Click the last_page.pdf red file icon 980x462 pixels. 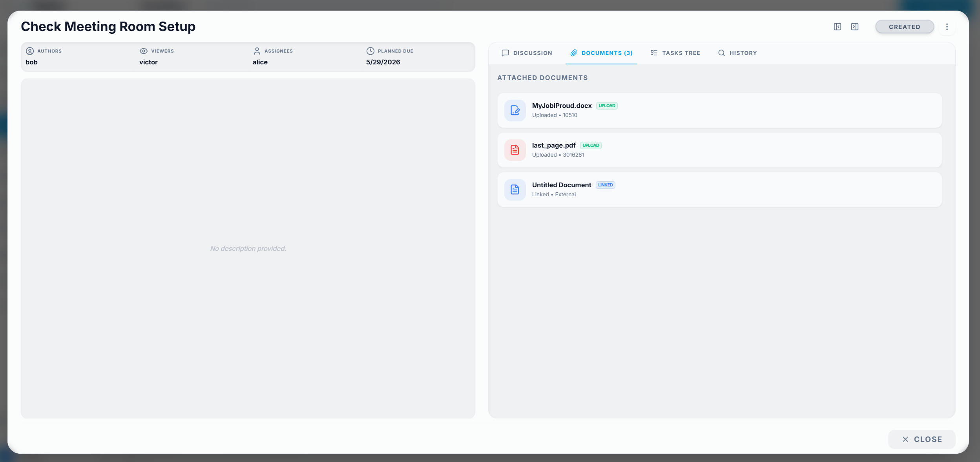(x=515, y=150)
